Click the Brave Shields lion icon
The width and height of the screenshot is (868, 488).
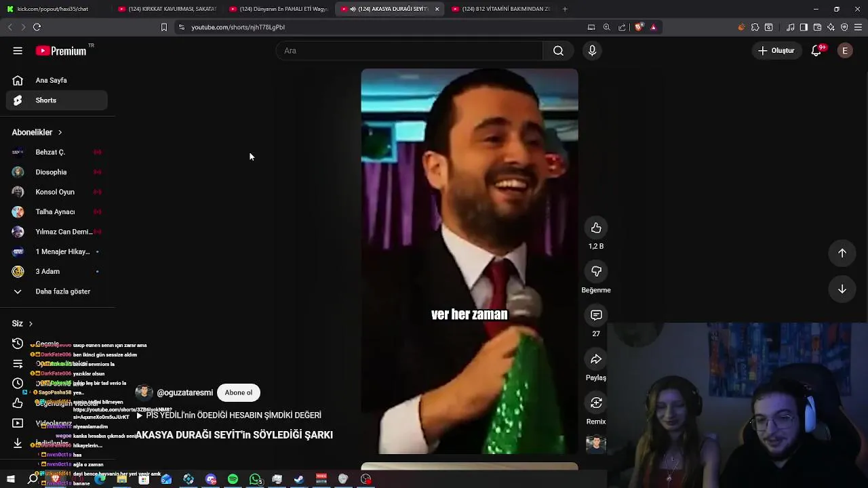click(639, 27)
